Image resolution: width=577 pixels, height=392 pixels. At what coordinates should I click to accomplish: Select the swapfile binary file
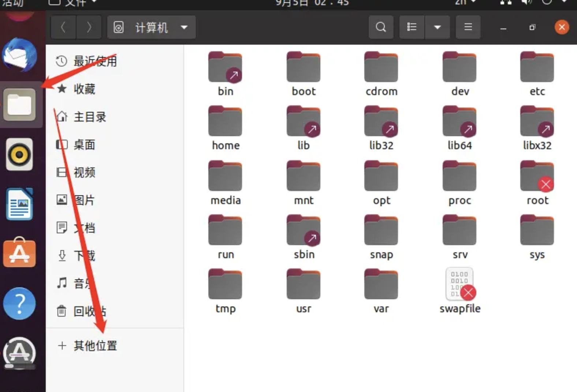tap(459, 284)
